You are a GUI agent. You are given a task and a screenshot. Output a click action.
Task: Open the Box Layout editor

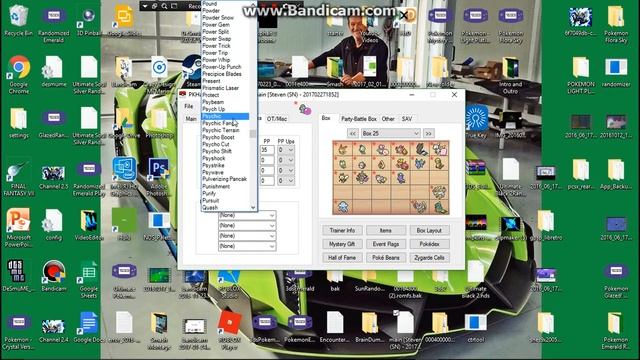pyautogui.click(x=429, y=230)
